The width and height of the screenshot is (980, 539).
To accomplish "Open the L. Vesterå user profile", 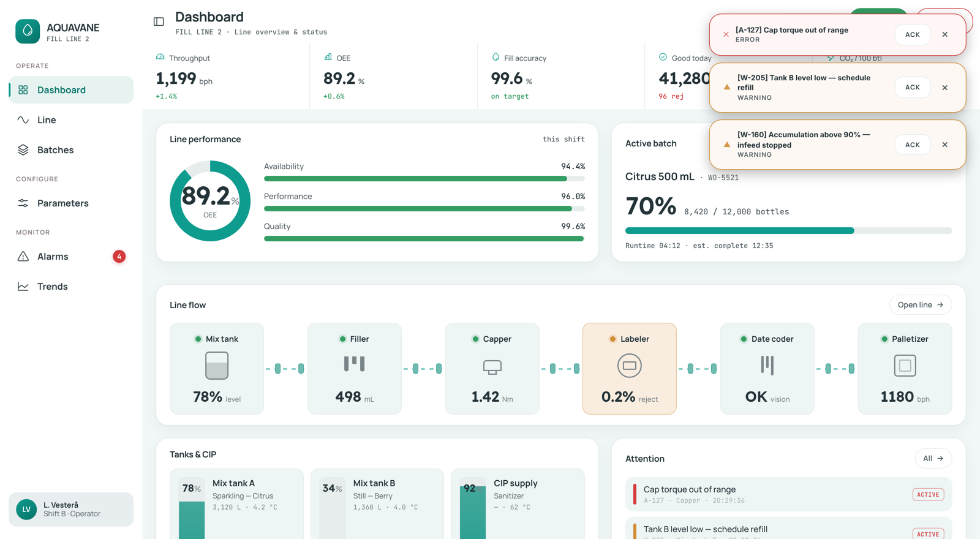I will click(71, 510).
